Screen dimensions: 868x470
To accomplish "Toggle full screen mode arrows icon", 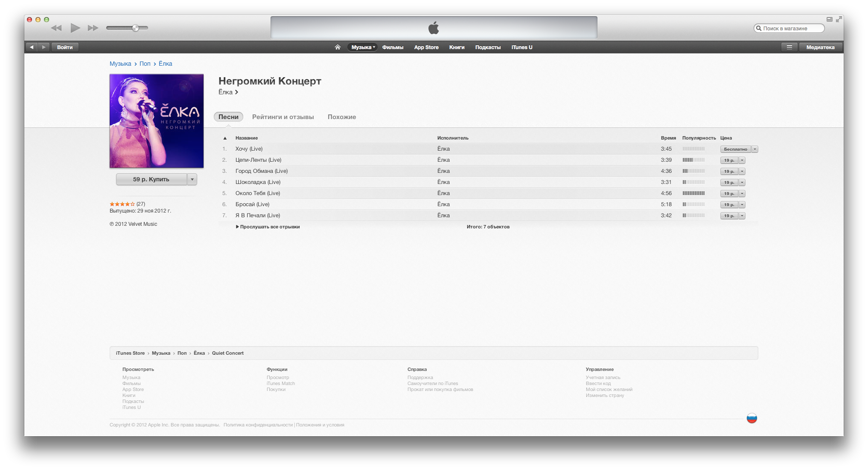I will (x=839, y=19).
